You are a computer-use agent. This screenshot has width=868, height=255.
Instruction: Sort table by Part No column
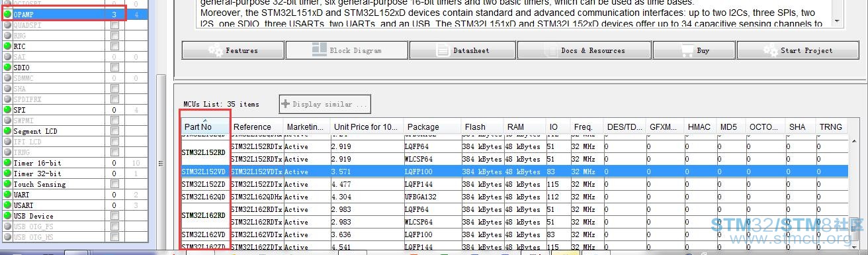click(x=205, y=127)
